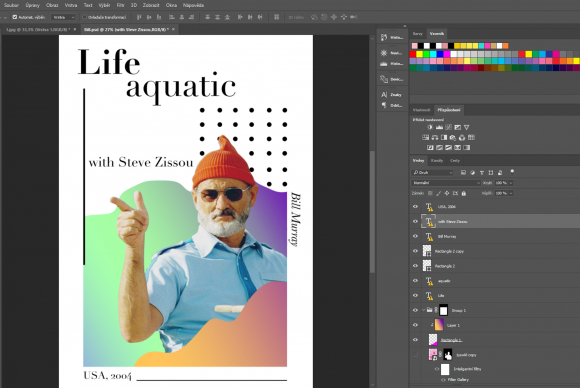Add a Levels adjustment layer
580x388 pixels.
(x=439, y=127)
